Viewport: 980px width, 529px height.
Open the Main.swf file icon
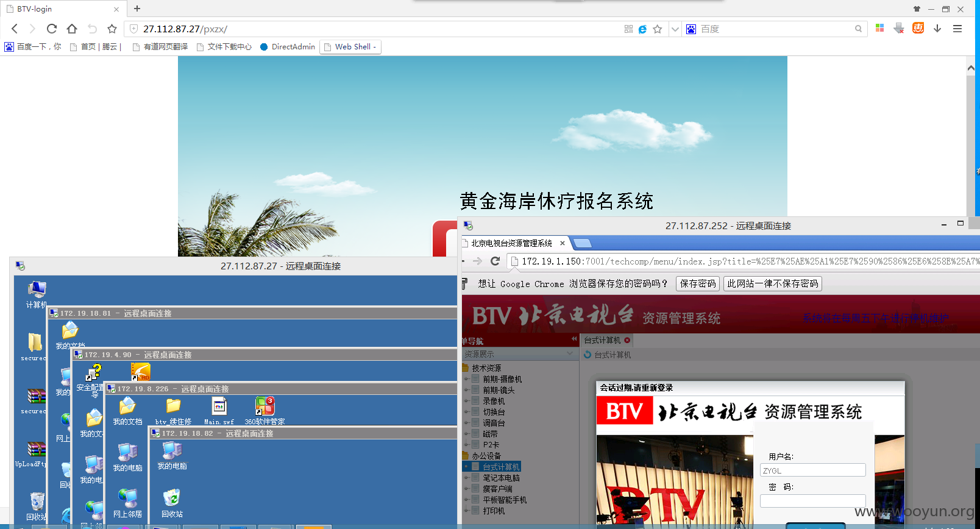(x=219, y=411)
